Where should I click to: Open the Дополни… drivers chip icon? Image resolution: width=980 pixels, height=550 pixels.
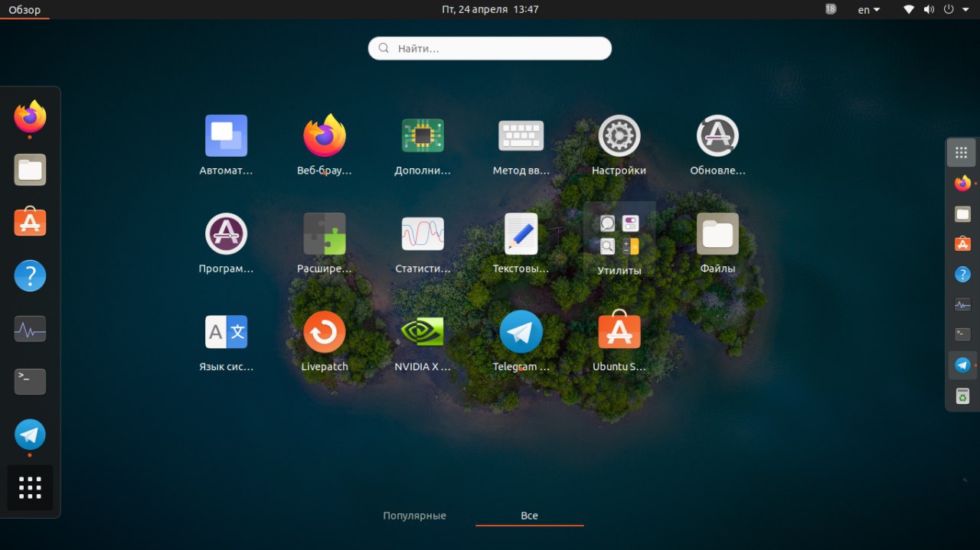pyautogui.click(x=423, y=145)
